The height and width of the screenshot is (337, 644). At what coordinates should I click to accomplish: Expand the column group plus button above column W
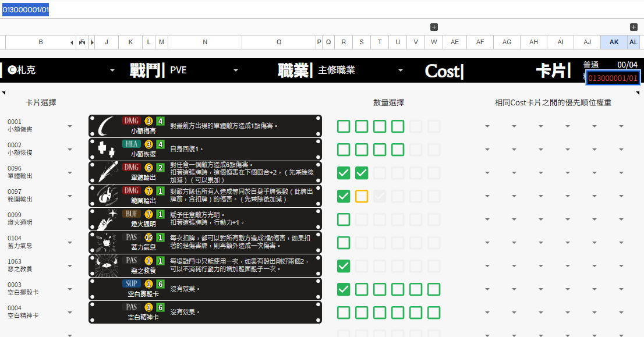tap(434, 27)
